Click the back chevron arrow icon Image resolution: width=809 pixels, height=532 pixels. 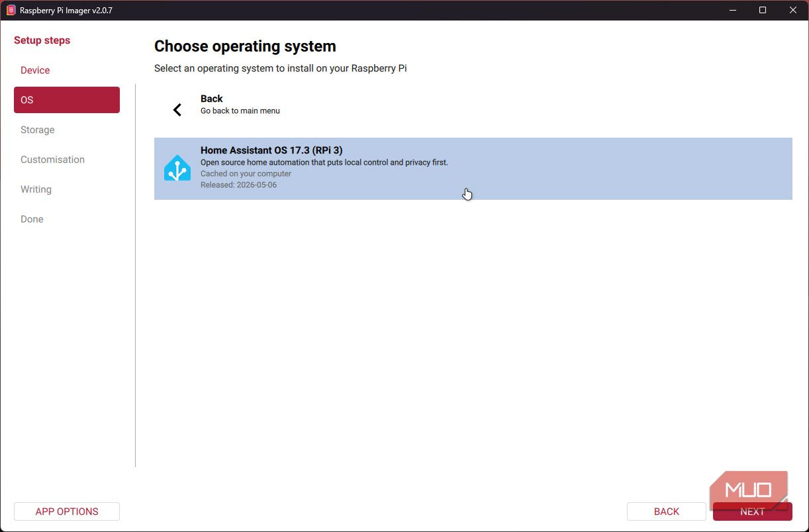pyautogui.click(x=177, y=110)
